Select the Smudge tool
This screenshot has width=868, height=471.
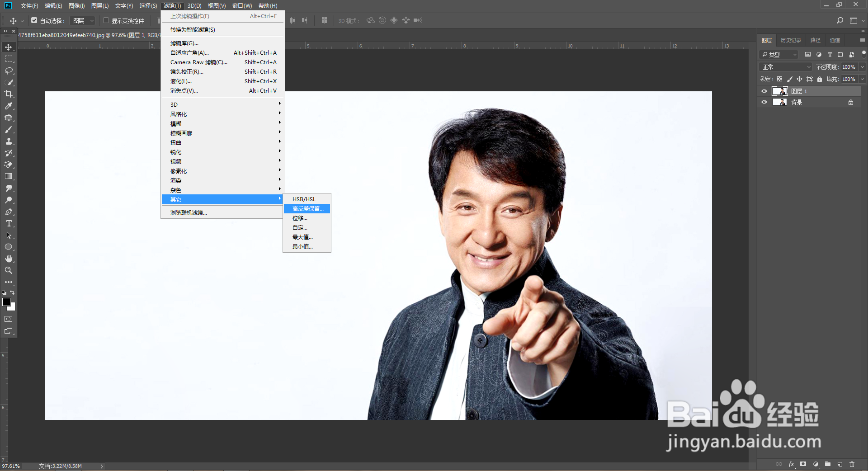coord(9,188)
